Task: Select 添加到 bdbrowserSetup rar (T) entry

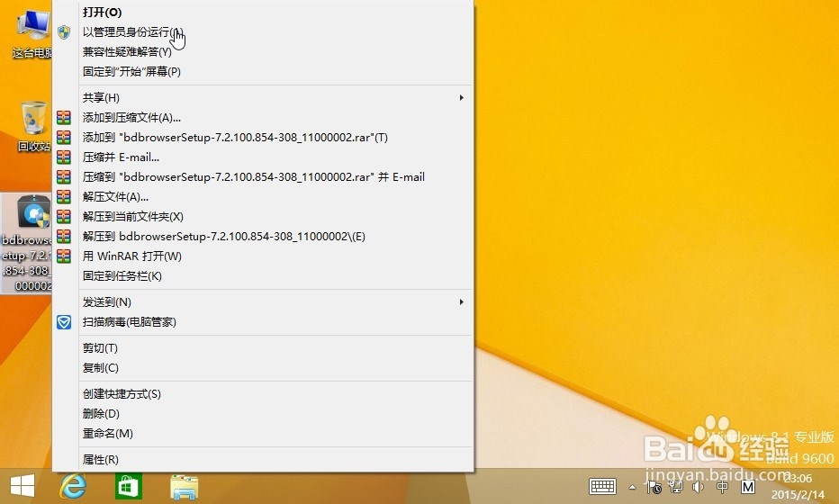Action: pyautogui.click(x=263, y=138)
